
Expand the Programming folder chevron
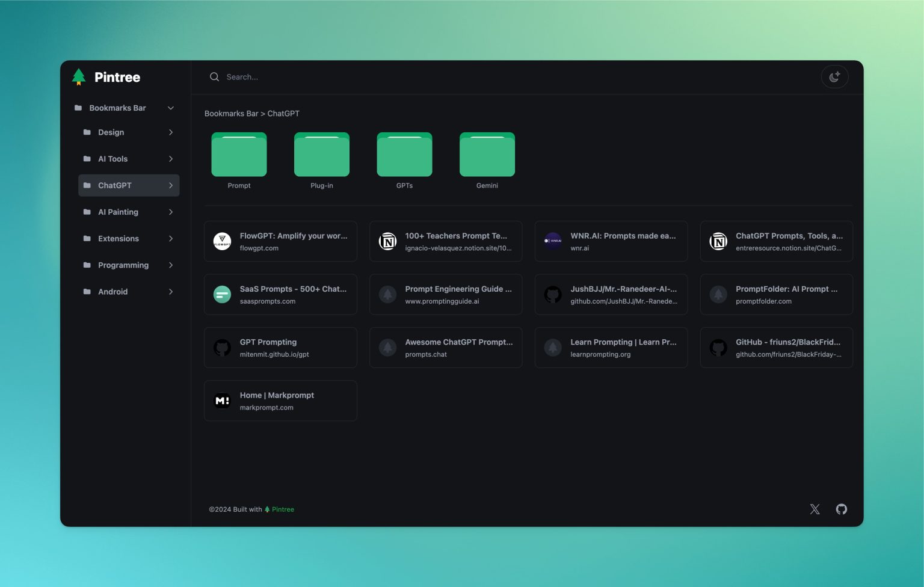[x=171, y=265]
